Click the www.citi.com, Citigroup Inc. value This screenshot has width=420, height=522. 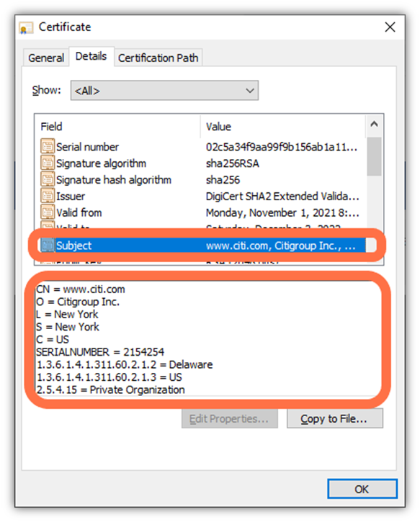point(280,246)
